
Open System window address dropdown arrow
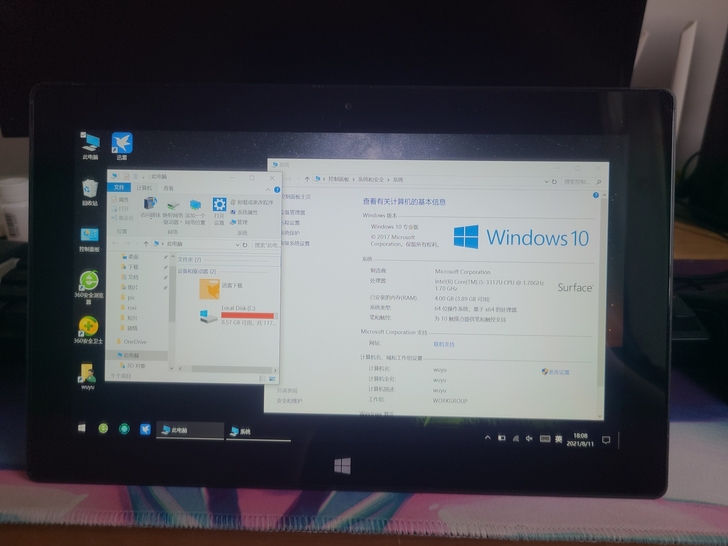click(x=546, y=182)
